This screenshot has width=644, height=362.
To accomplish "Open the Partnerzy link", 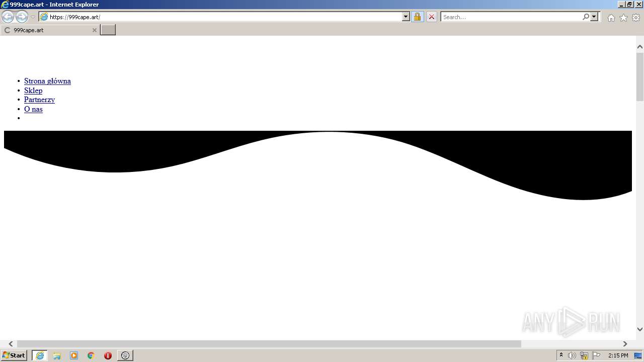I will click(39, 100).
